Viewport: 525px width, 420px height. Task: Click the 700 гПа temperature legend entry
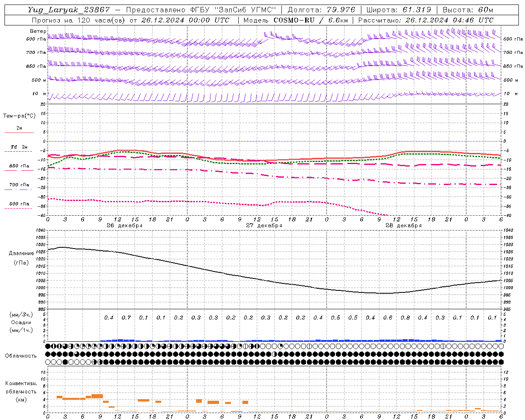[x=19, y=185]
